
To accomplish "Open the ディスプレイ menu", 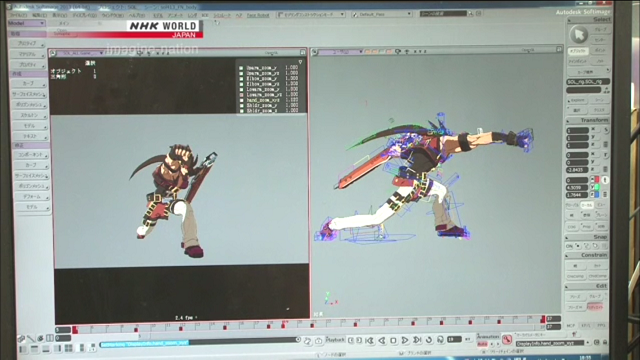I will point(85,15).
